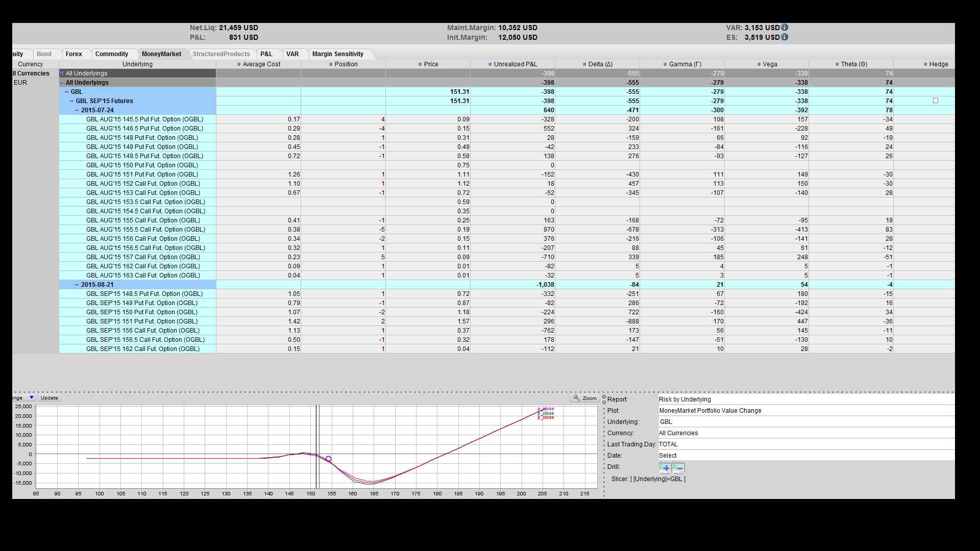Click Theta column sort dot
980x551 pixels.
click(837, 64)
